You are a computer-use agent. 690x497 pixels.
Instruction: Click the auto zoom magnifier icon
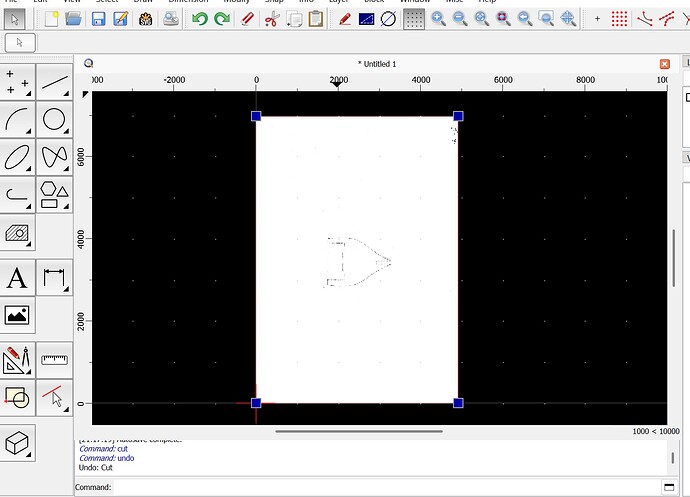pos(481,19)
